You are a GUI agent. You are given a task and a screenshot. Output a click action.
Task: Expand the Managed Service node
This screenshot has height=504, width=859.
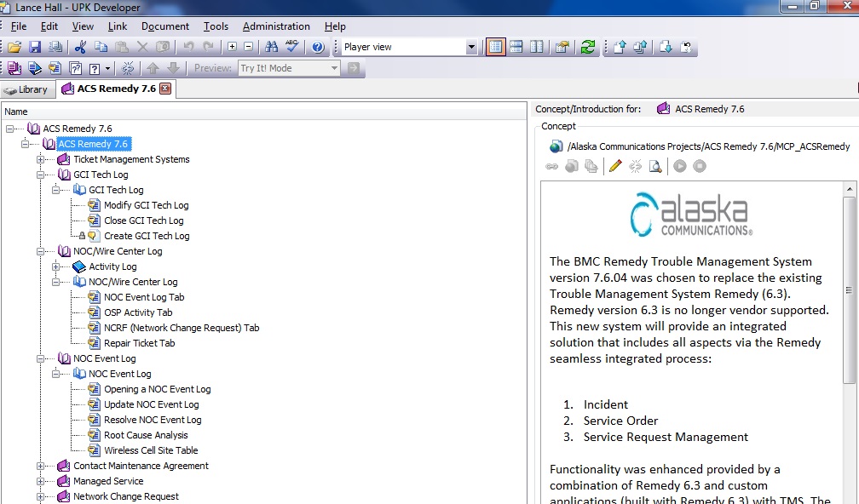point(41,481)
